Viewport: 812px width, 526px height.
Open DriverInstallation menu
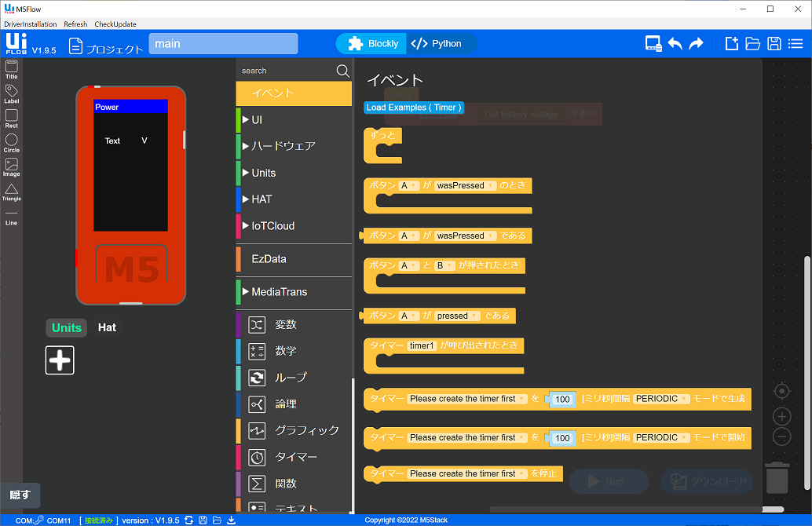[31, 24]
